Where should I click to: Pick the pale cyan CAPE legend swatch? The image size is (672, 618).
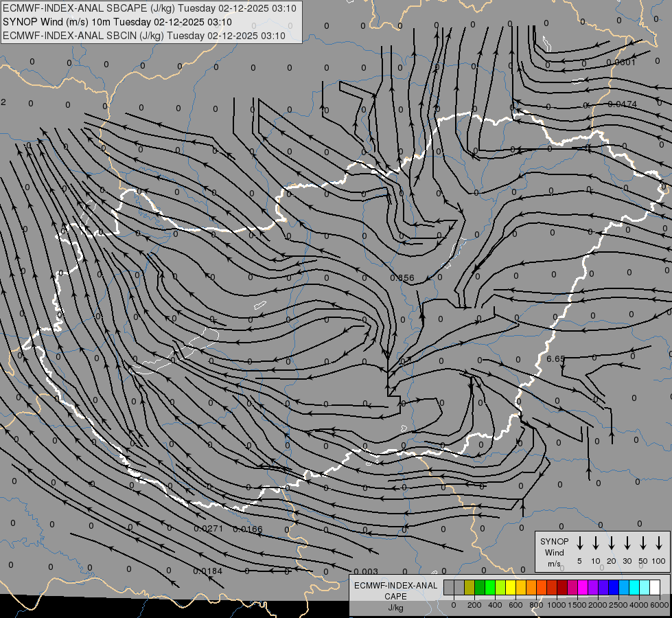tap(645, 587)
